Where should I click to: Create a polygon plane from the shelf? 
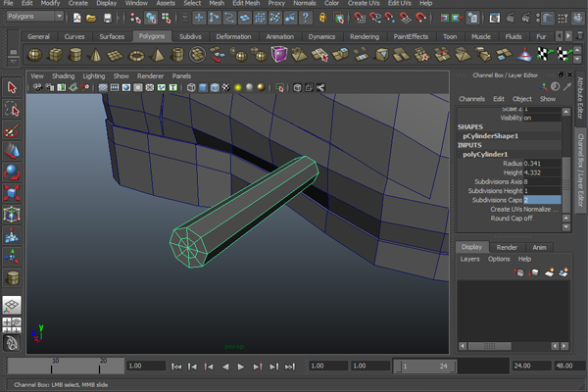[115, 56]
